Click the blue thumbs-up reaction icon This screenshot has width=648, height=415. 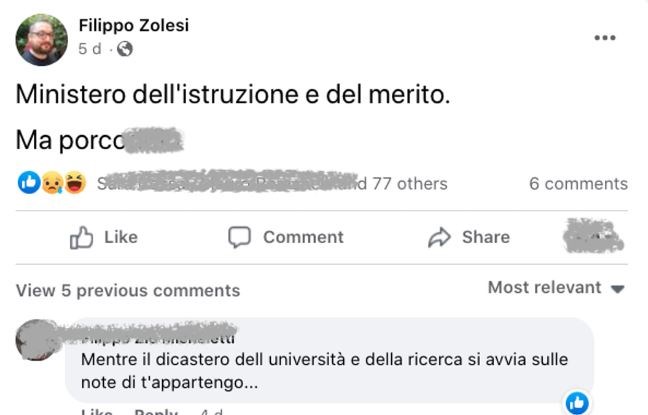click(28, 183)
